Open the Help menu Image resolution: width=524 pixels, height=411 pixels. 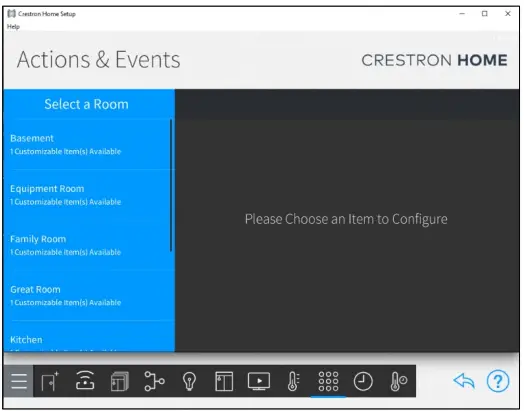pos(13,27)
